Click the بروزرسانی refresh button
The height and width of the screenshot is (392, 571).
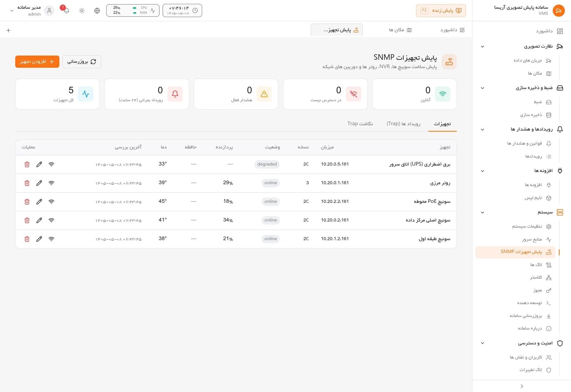coord(82,62)
